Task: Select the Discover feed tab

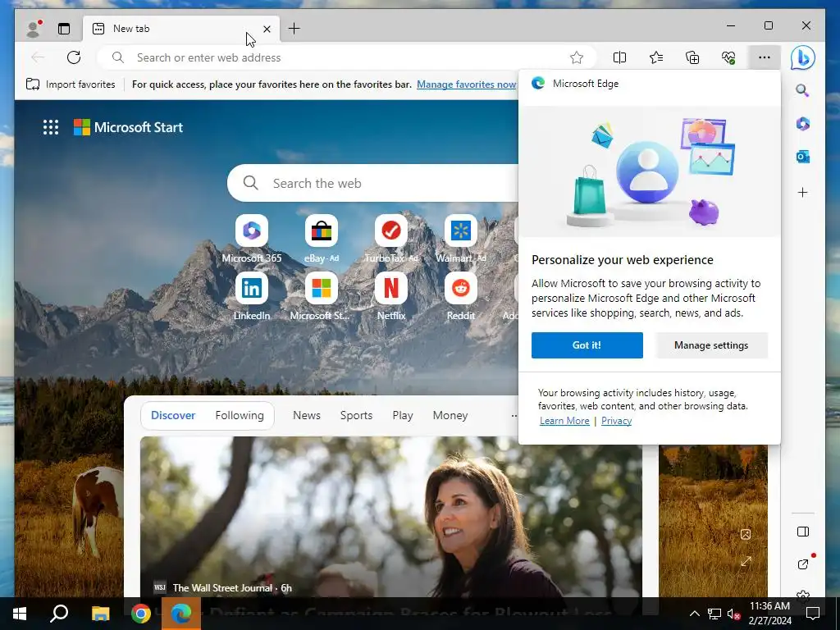Action: (173, 415)
